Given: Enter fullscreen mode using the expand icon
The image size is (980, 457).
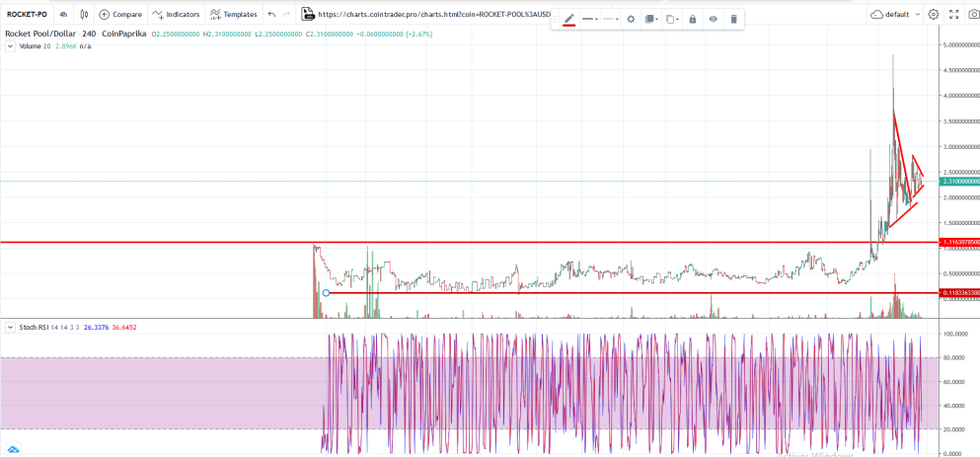Looking at the screenshot, I should pos(953,15).
